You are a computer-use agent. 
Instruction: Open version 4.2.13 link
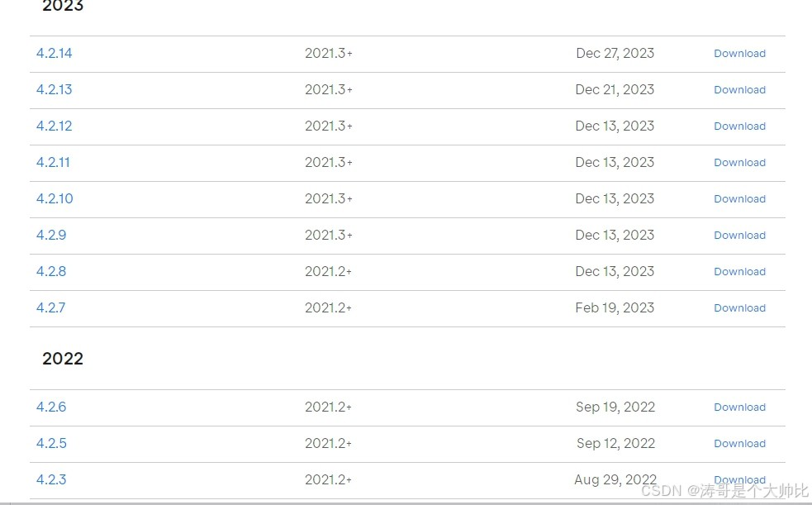point(54,89)
